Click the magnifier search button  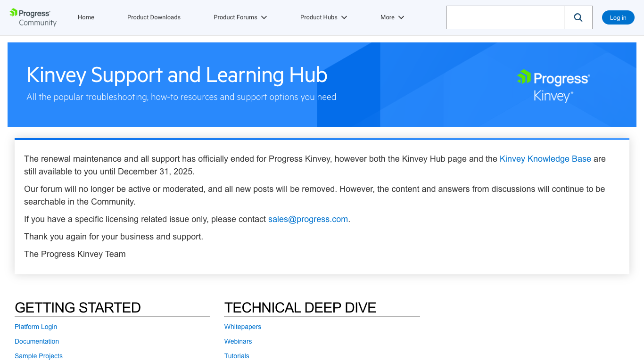coord(578,17)
